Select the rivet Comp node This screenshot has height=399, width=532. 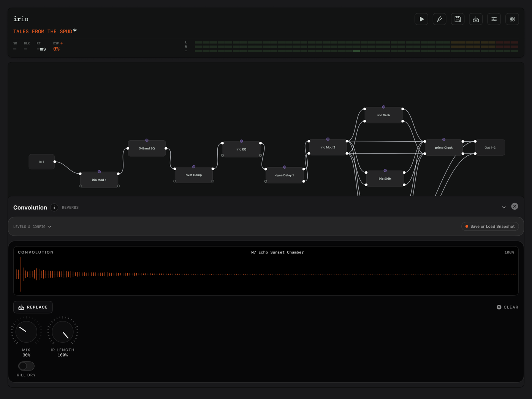click(194, 175)
